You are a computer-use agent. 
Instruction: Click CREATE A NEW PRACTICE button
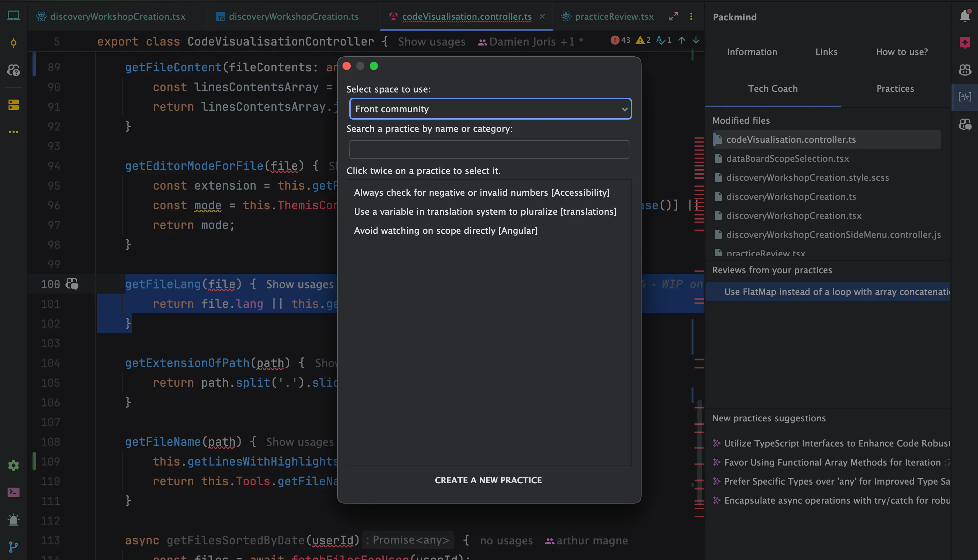(488, 480)
